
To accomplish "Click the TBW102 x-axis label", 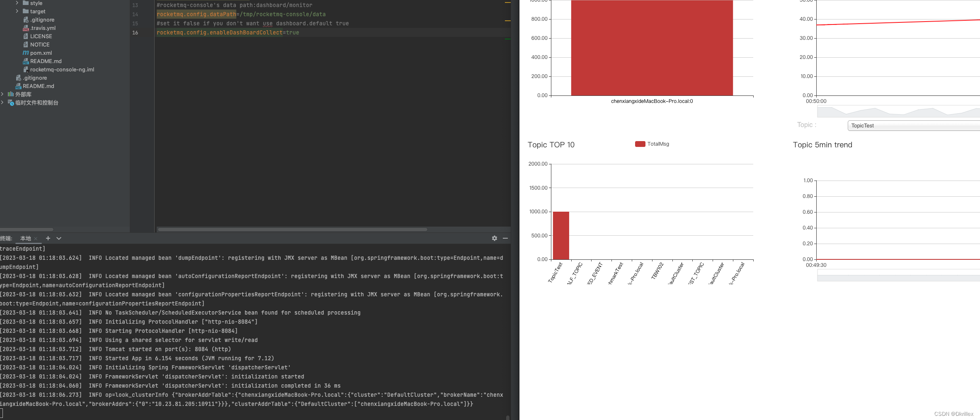I will pos(657,271).
